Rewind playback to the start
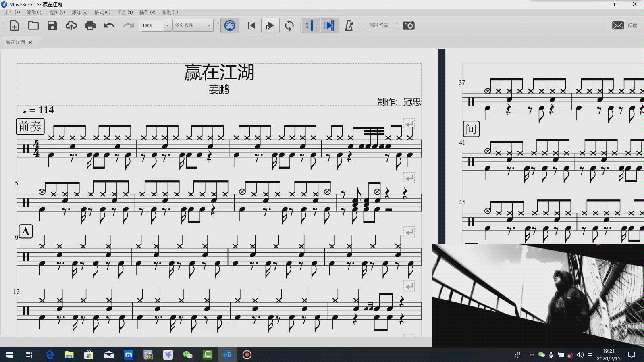 pos(251,25)
